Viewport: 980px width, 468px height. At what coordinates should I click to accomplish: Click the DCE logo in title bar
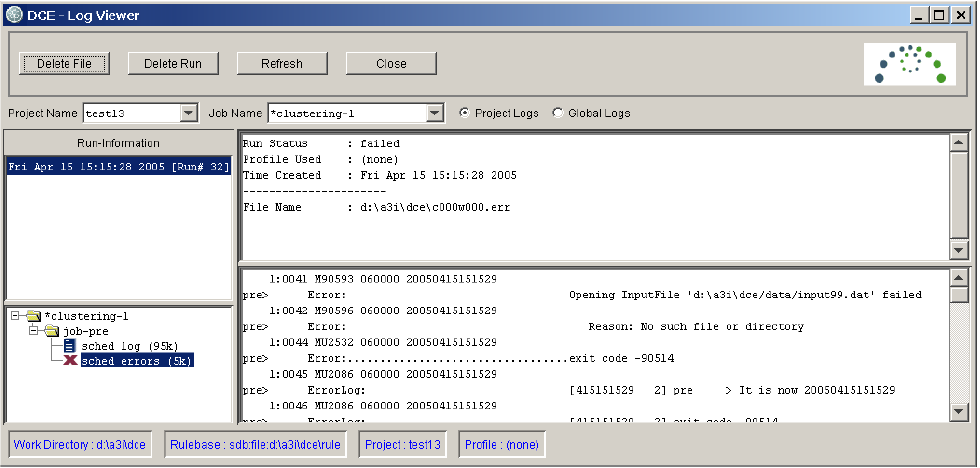[14, 15]
